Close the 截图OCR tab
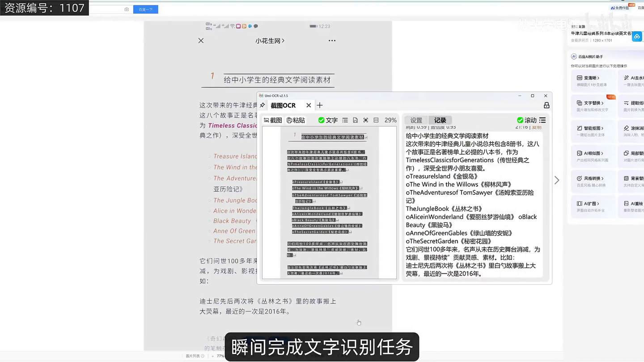 (309, 105)
